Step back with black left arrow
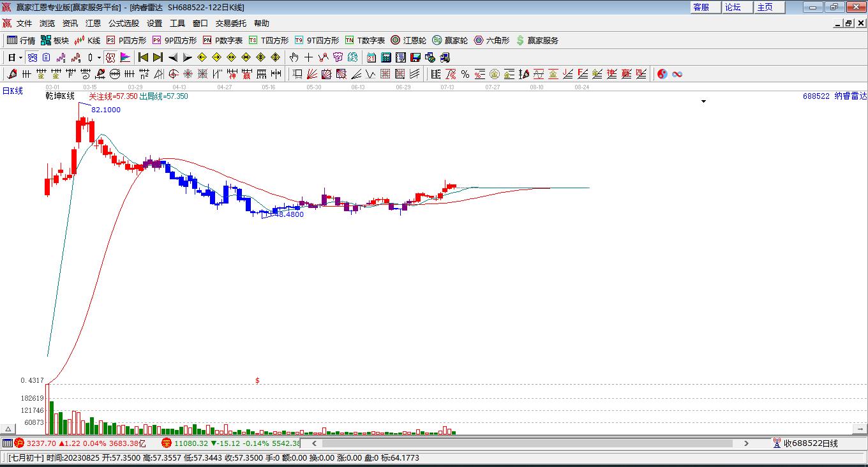The height and width of the screenshot is (467, 868). pyautogui.click(x=173, y=57)
